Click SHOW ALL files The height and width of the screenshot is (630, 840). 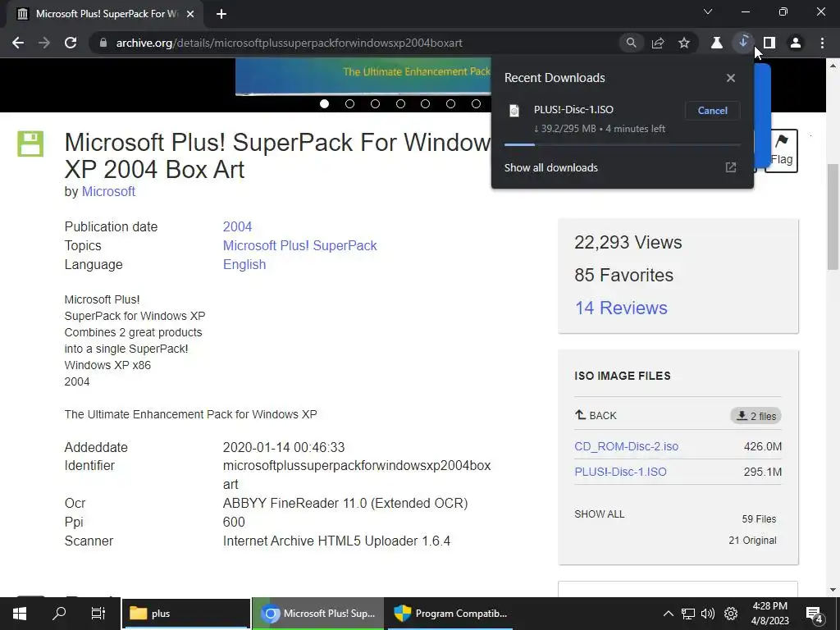point(600,514)
